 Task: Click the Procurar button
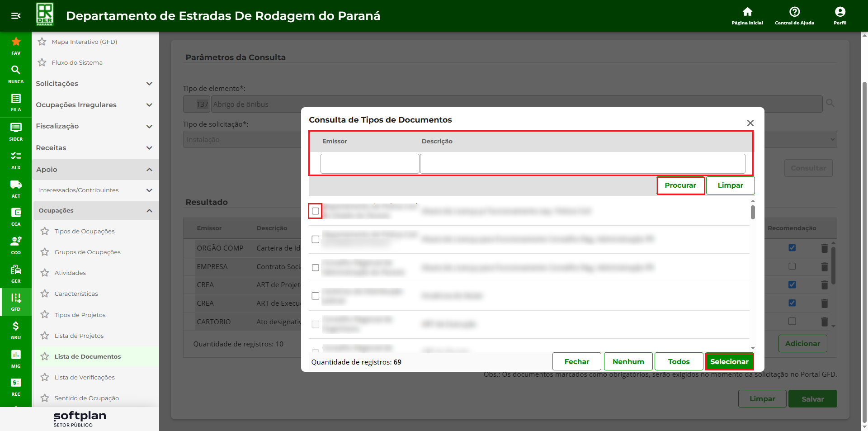[680, 185]
